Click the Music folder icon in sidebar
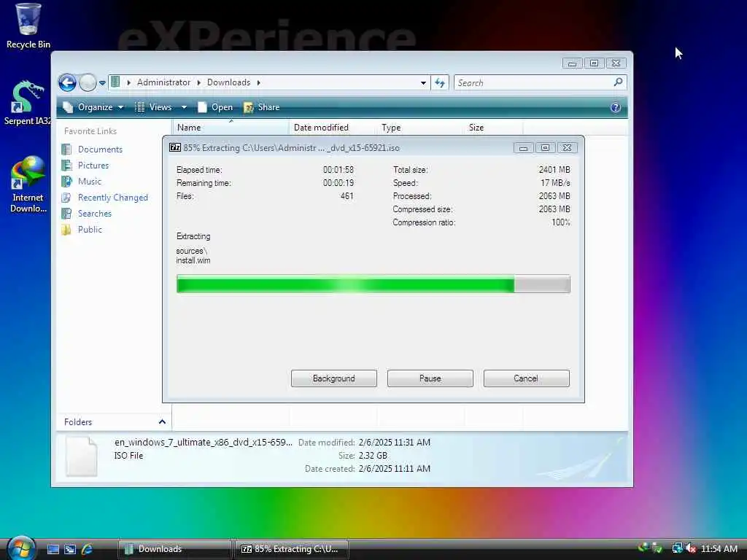747x560 pixels. [66, 182]
